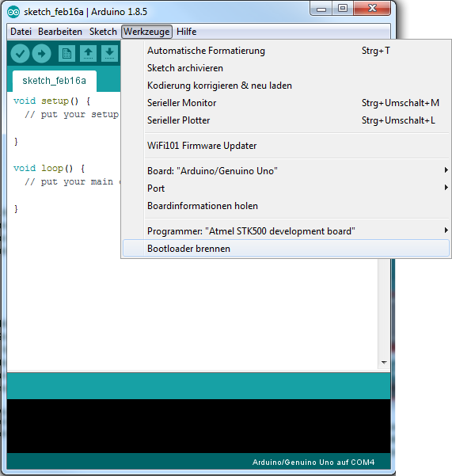Click the Arduino logo in title bar
The width and height of the screenshot is (452, 476).
(13, 12)
